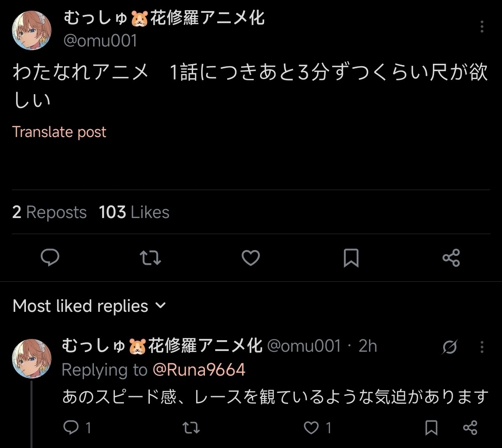Bookmark the reply
Screen dimensions: 502x448
click(431, 428)
